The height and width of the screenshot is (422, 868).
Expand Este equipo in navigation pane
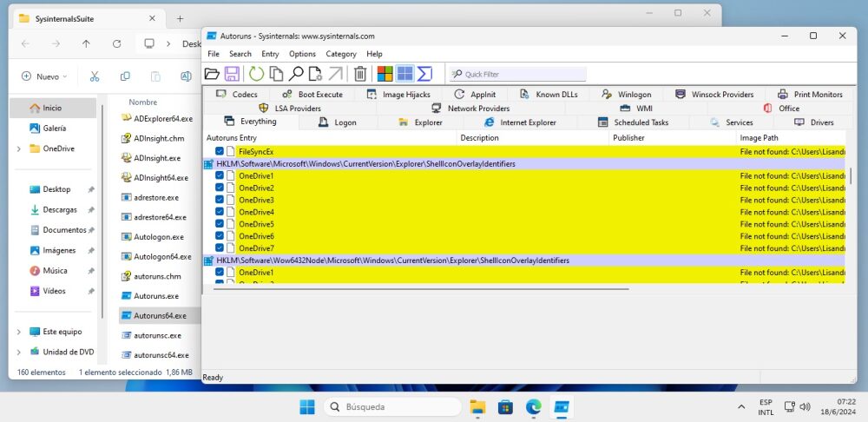19,332
